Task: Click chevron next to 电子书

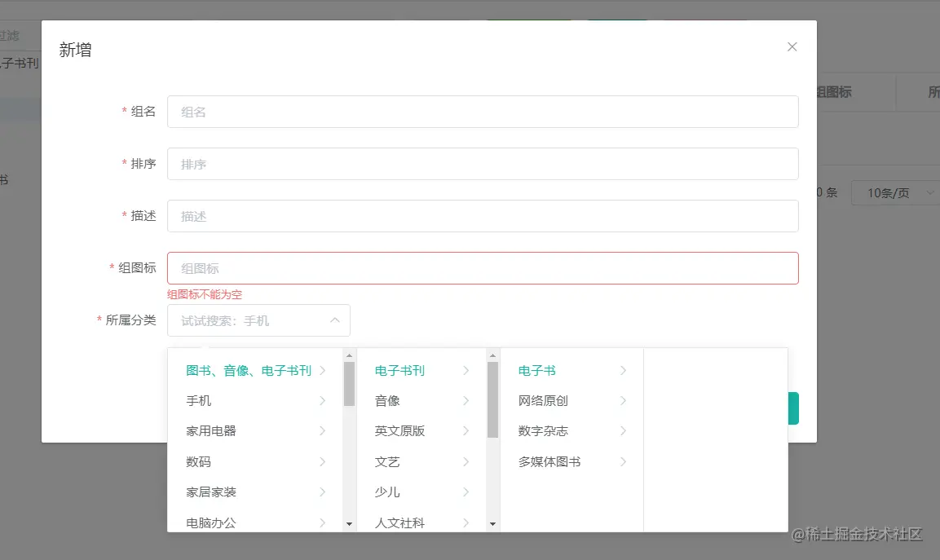Action: 623,371
